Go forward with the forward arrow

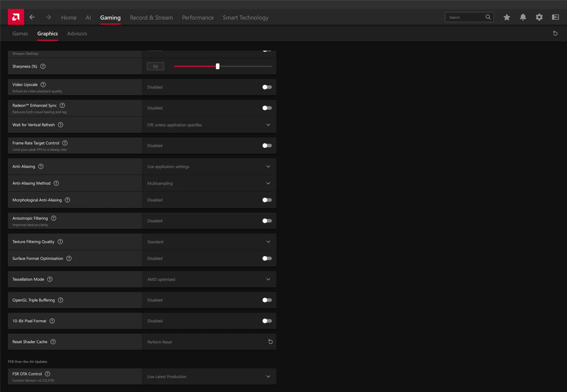coord(48,17)
